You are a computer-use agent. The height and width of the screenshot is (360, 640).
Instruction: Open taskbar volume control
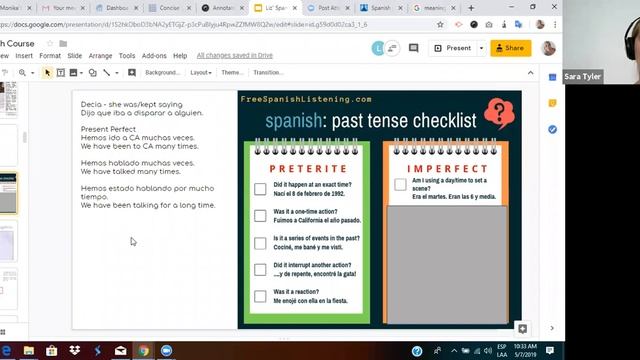pos(488,351)
